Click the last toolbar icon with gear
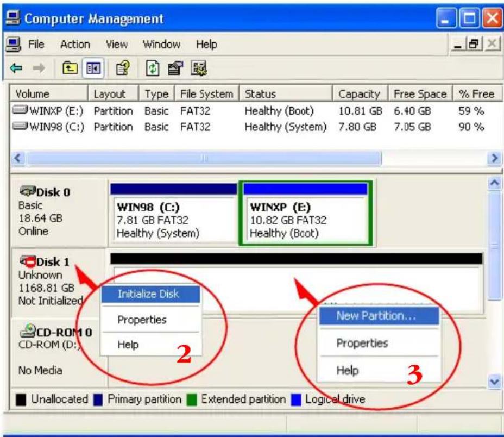 [199, 68]
